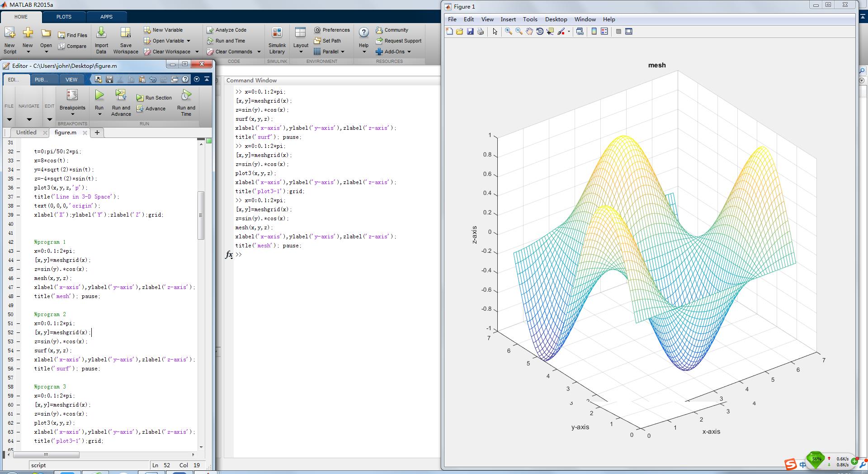Click the Brush data tool in Figure 1

(561, 31)
